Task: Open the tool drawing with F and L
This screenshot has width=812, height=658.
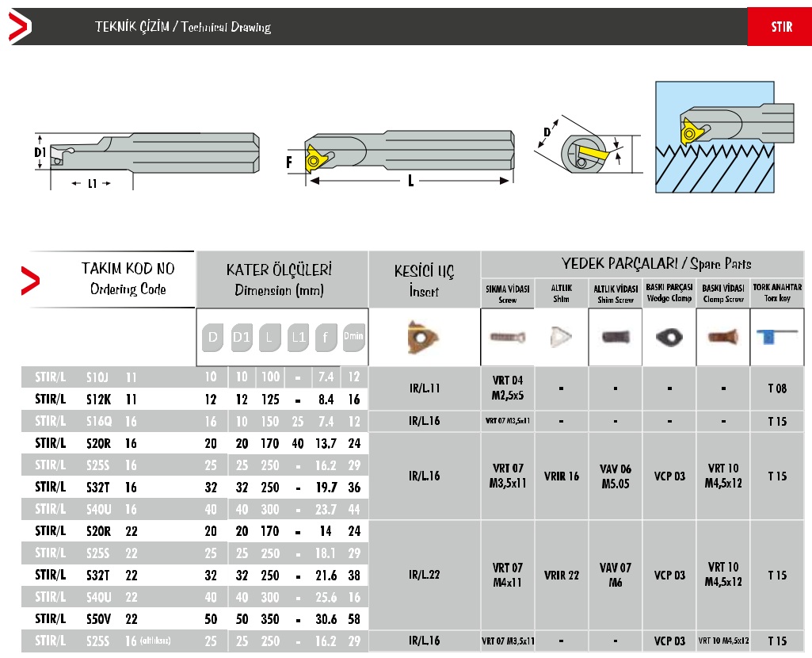Action: (x=400, y=158)
